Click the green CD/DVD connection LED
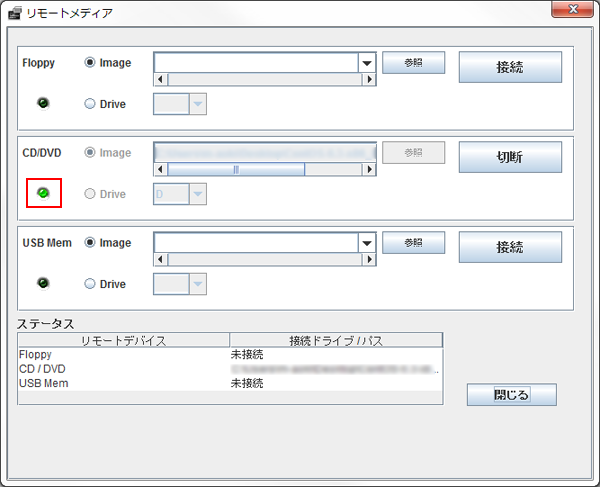Image resolution: width=600 pixels, height=487 pixels. coord(43,193)
